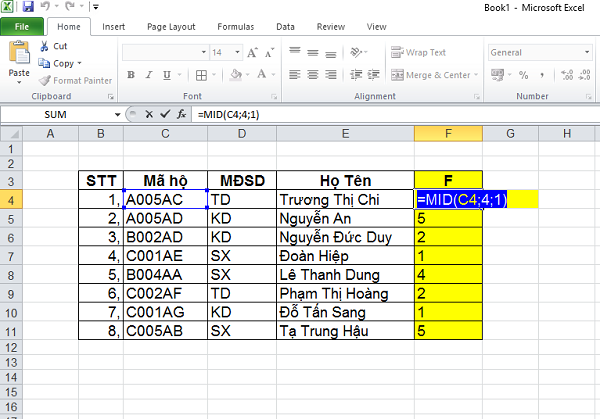Confirm formula with the Enter checkmark
The width and height of the screenshot is (600, 419).
pos(164,115)
